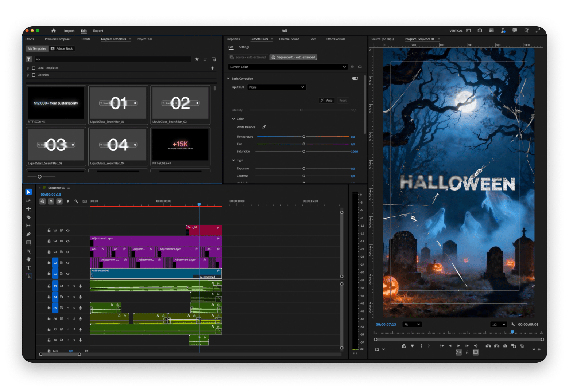Viewport: 569px width, 392px height.
Task: Select the Track Select Forward tool
Action: pyautogui.click(x=29, y=200)
